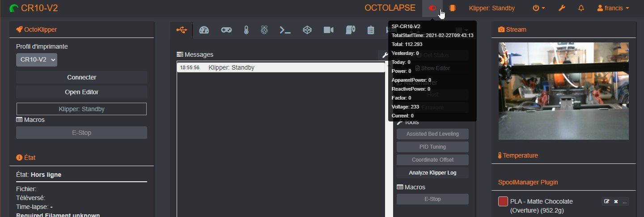
Task: Click the Macros heading in sidebar
Action: coord(34,120)
